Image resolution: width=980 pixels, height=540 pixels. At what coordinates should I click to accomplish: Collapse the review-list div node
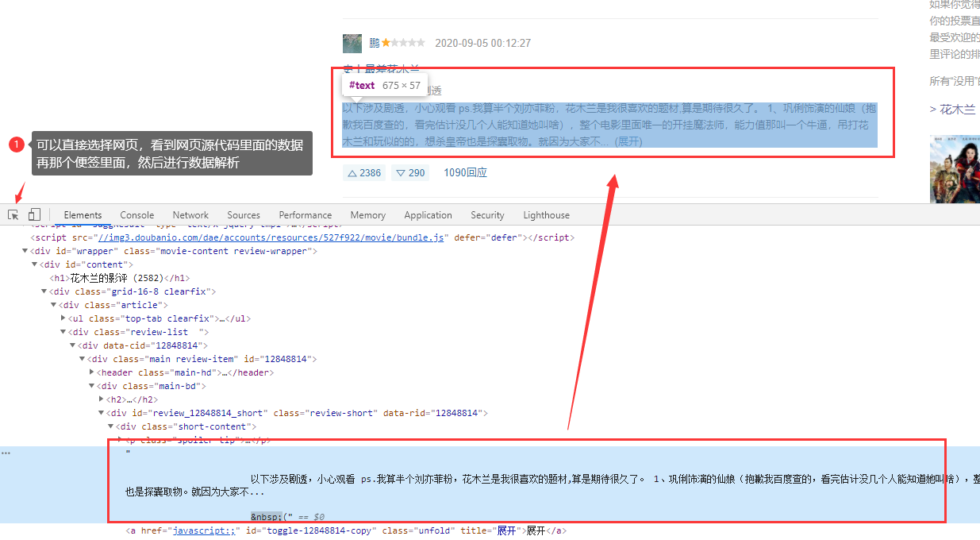63,332
